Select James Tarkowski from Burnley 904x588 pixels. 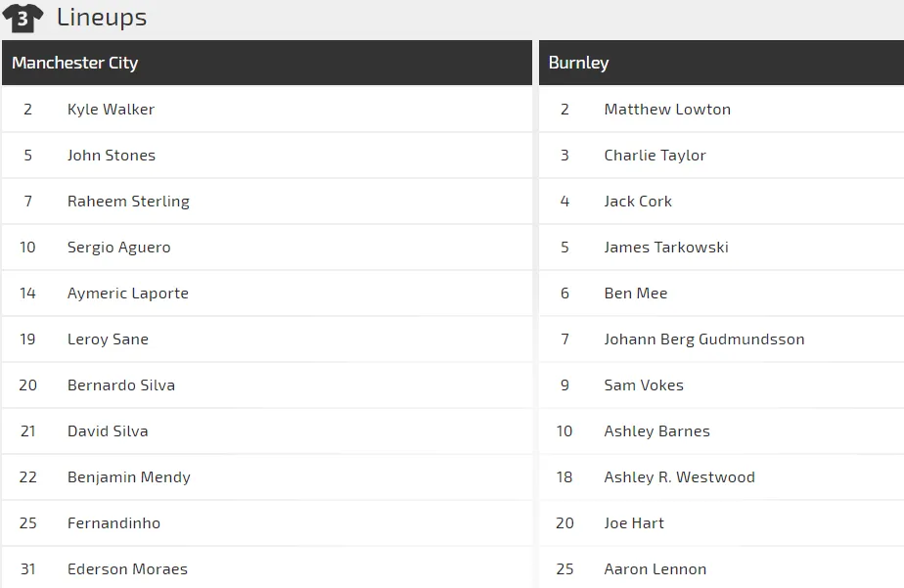tap(666, 248)
